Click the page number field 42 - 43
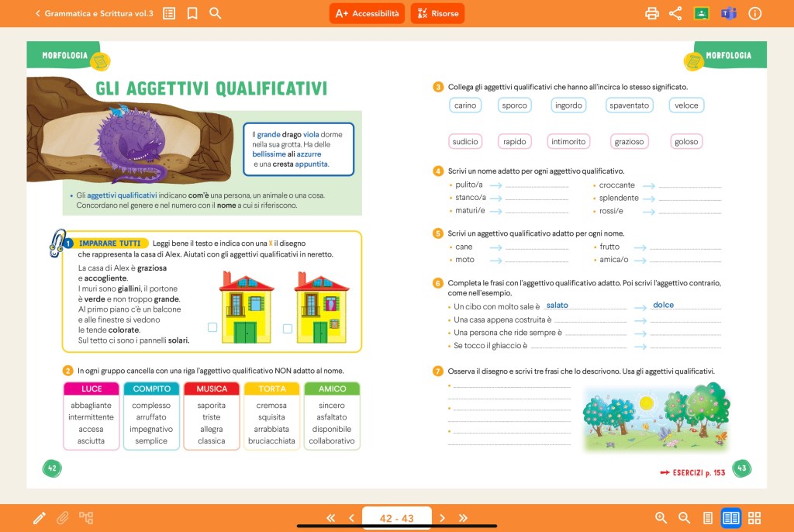Image resolution: width=794 pixels, height=532 pixels. pyautogui.click(x=396, y=518)
